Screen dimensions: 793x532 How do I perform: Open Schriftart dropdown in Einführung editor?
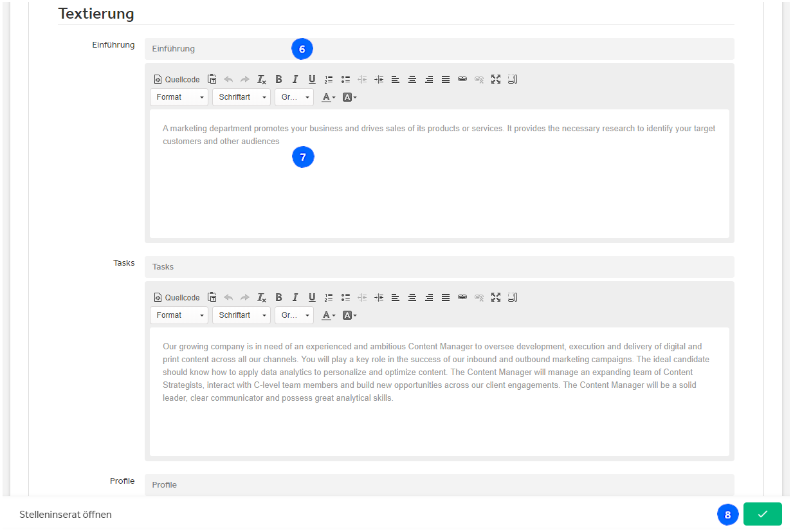coord(242,97)
